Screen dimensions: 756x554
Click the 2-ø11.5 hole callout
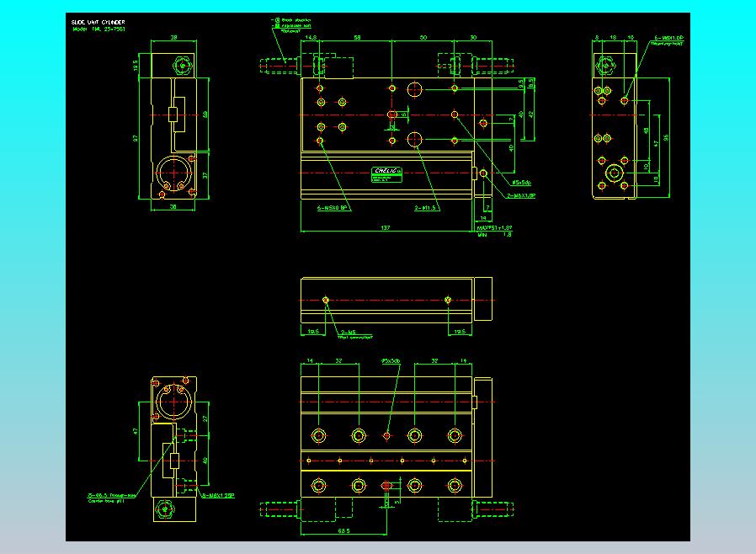425,208
